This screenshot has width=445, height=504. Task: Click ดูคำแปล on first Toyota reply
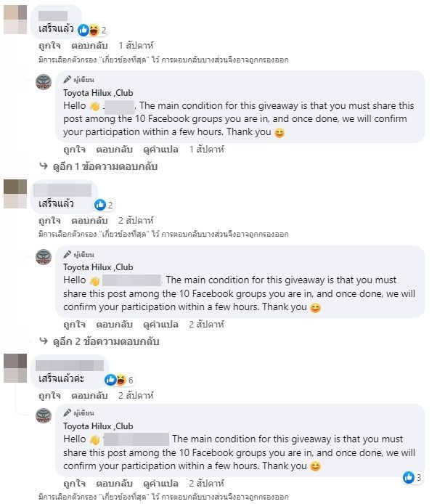pyautogui.click(x=160, y=150)
